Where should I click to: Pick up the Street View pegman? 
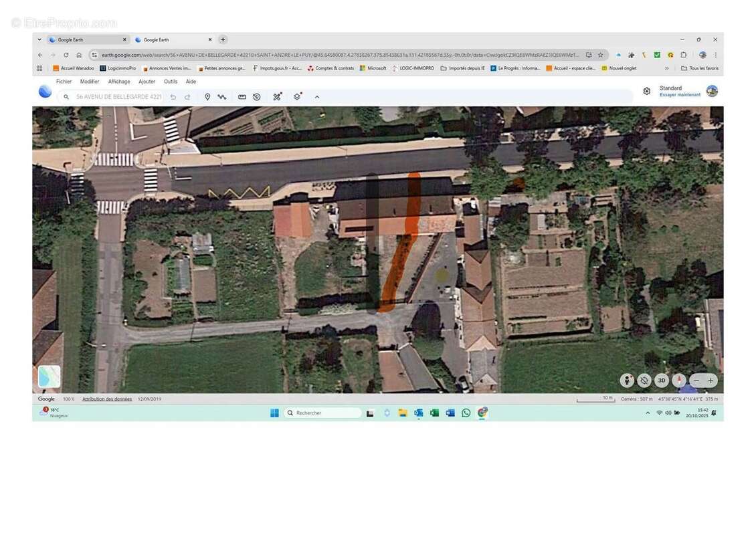tap(627, 381)
